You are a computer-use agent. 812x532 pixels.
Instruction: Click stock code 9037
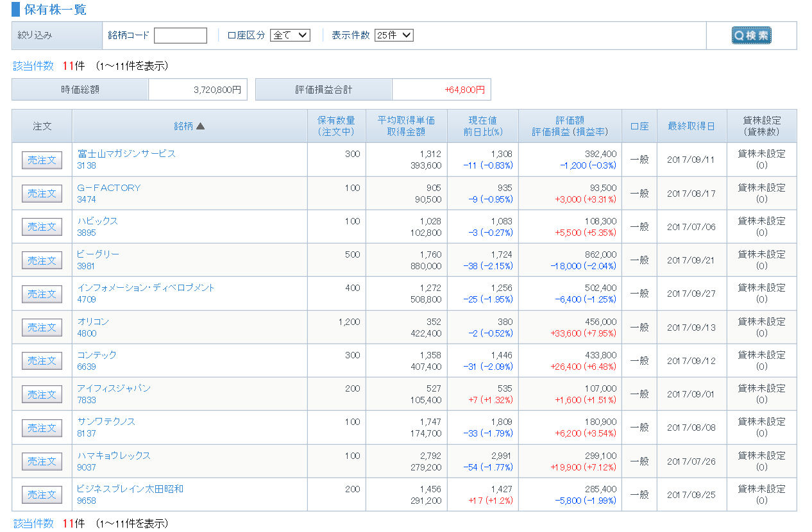click(x=87, y=467)
